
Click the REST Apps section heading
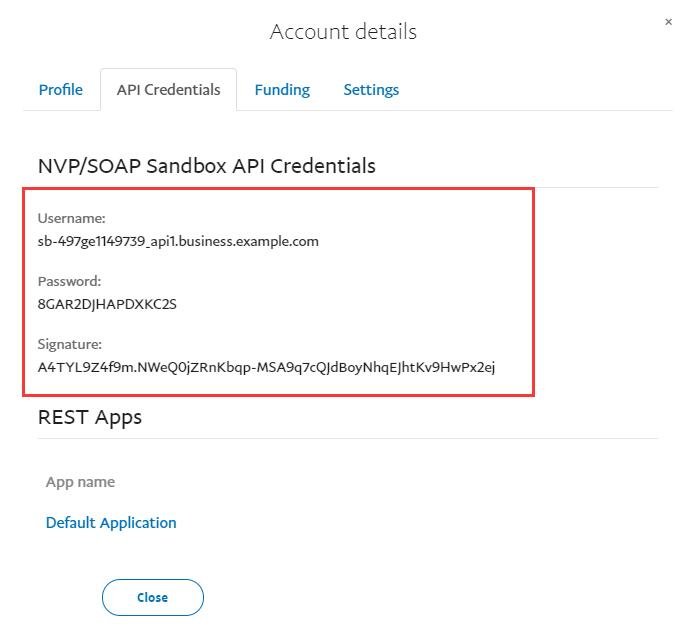[x=90, y=417]
